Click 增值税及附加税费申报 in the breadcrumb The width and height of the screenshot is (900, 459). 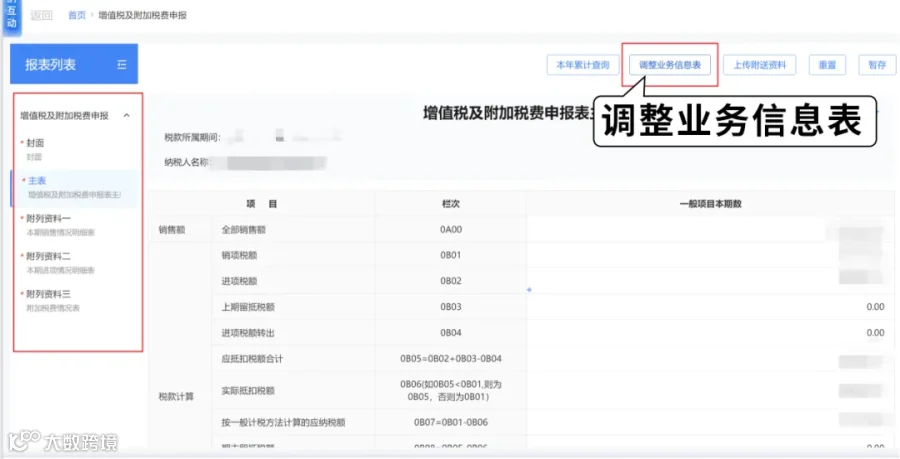tap(142, 15)
